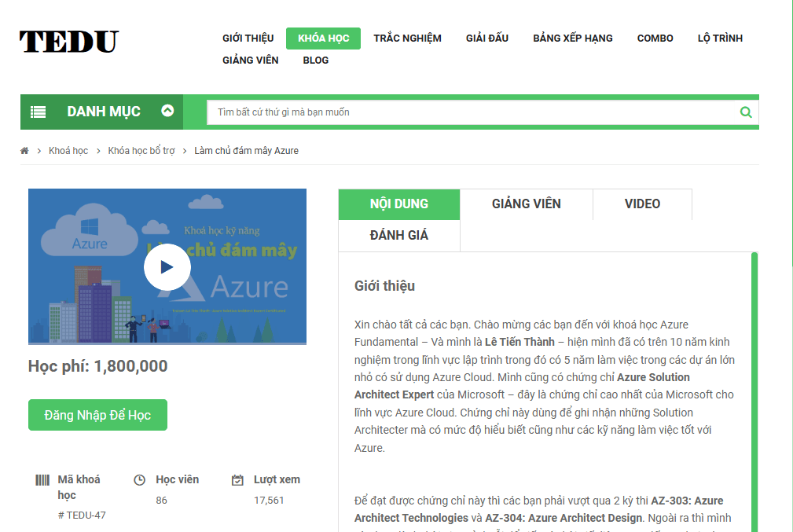Click the bold name Lê Tiến Thành
Image resolution: width=793 pixels, height=532 pixels.
[x=519, y=343]
